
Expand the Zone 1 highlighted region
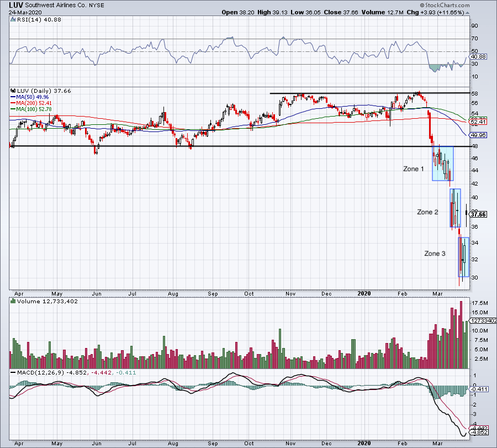pos(443,164)
